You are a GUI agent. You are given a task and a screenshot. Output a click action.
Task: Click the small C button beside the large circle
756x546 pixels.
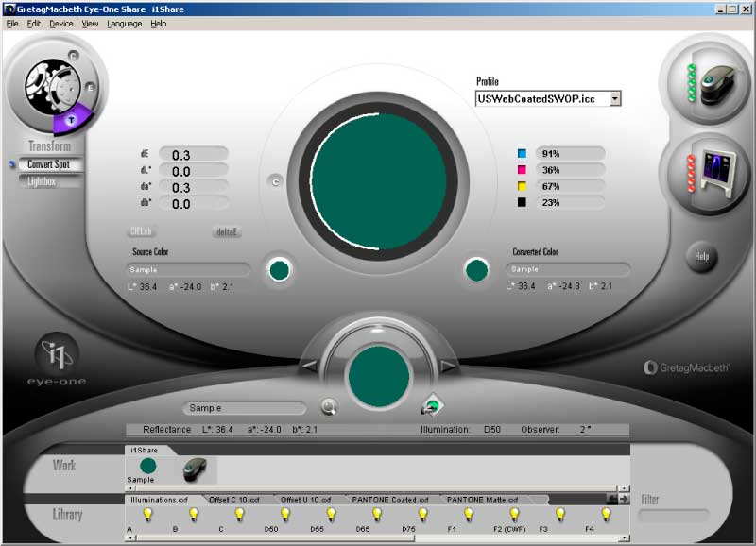[275, 181]
